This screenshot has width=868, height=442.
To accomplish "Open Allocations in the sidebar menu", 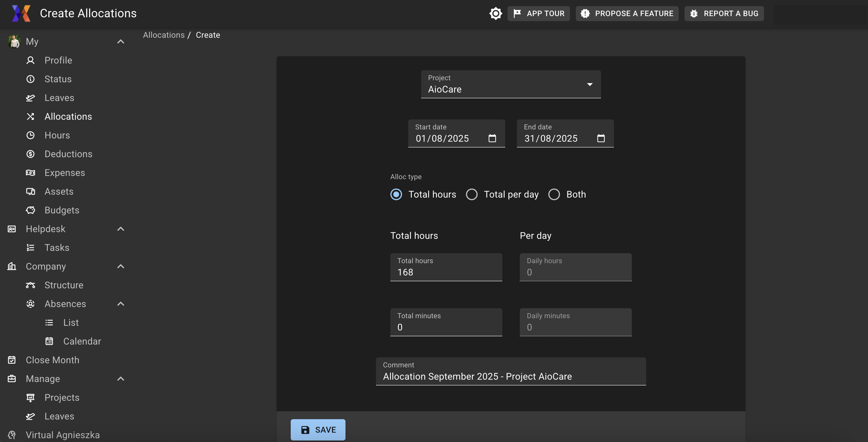I will pyautogui.click(x=68, y=117).
